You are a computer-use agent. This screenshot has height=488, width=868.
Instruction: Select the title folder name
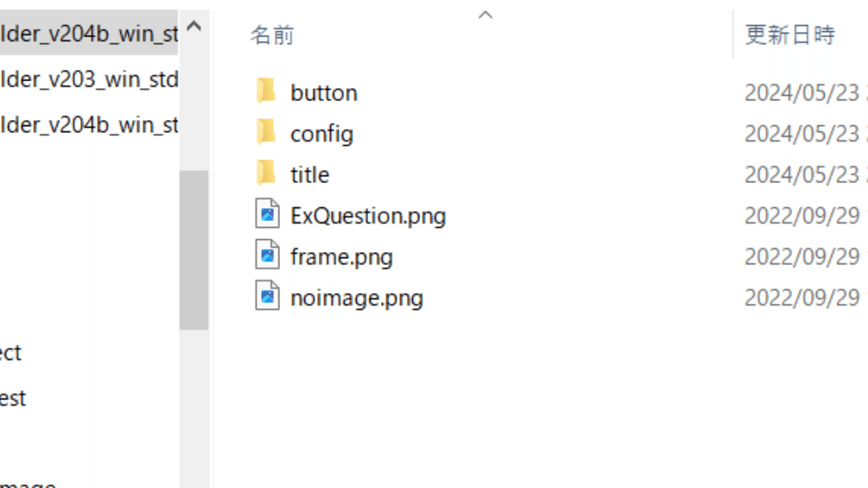point(310,175)
